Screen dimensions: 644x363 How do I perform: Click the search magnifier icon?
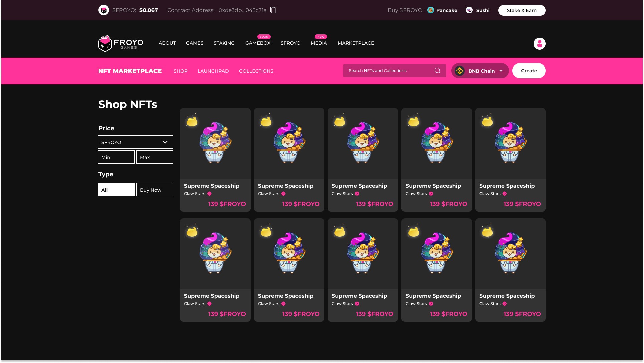point(437,71)
